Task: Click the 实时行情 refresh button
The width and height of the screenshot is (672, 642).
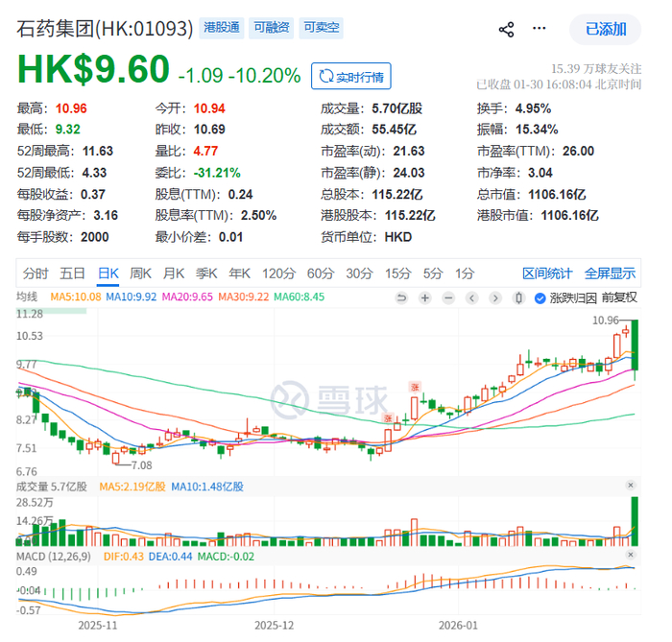Action: click(x=351, y=76)
